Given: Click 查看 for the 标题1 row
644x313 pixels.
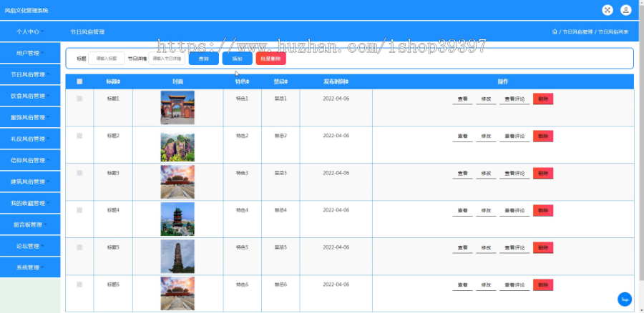Looking at the screenshot, I should [x=462, y=99].
